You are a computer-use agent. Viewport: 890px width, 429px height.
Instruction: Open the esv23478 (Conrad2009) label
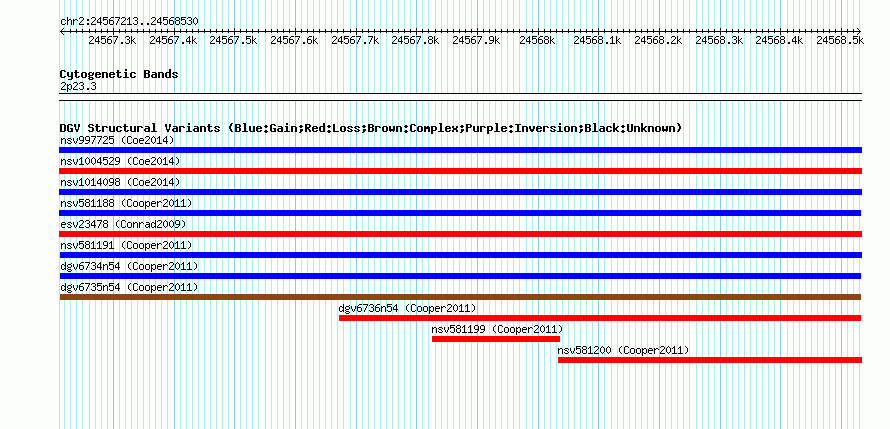pyautogui.click(x=123, y=224)
